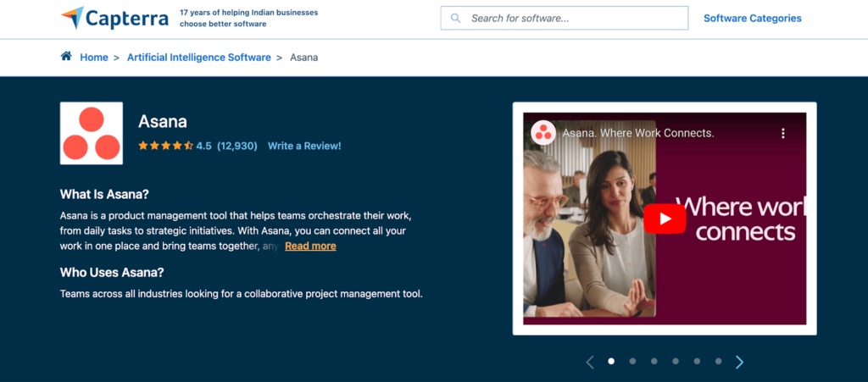Image resolution: width=868 pixels, height=382 pixels.
Task: Open Software Categories
Action: [x=753, y=19]
